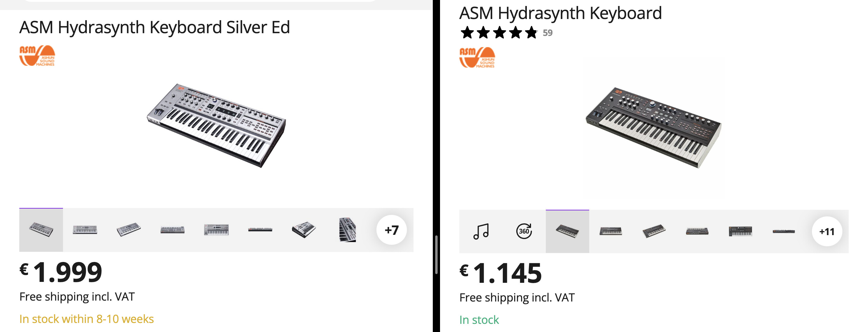868x332 pixels.
Task: Click the ASM Hydrasynth Keyboard title
Action: (x=560, y=13)
